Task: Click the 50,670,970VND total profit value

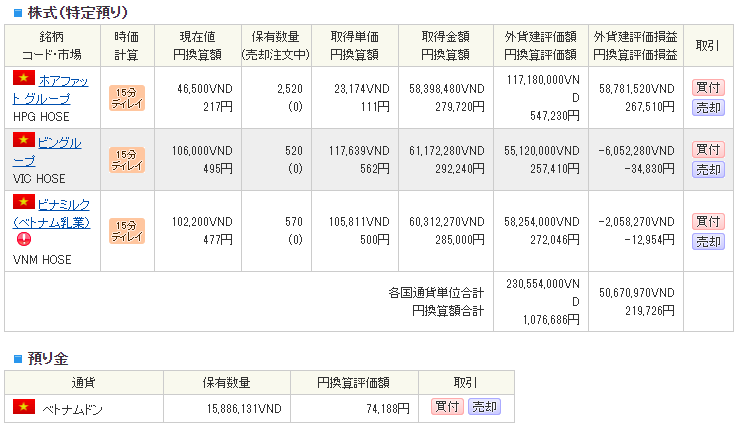Action: (637, 293)
